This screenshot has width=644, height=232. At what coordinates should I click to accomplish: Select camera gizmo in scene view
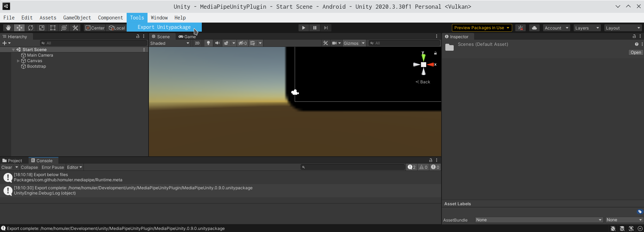click(x=295, y=92)
